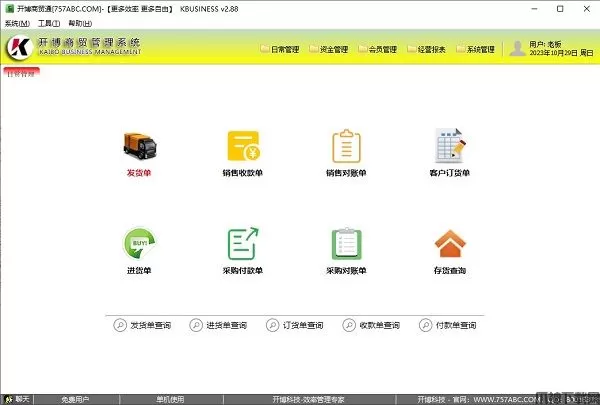The width and height of the screenshot is (600, 405).
Task: Click 开博科技-效率管理专家 in status bar
Action: (x=308, y=400)
